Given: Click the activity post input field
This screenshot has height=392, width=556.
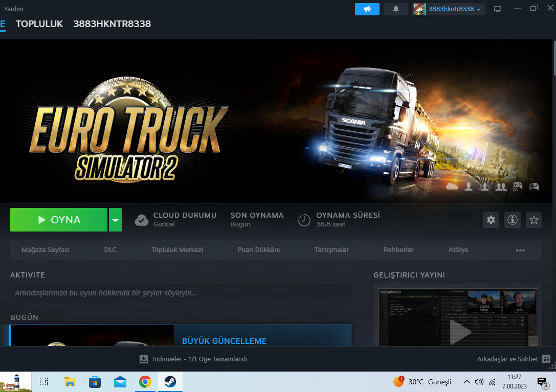Looking at the screenshot, I should pos(181,293).
